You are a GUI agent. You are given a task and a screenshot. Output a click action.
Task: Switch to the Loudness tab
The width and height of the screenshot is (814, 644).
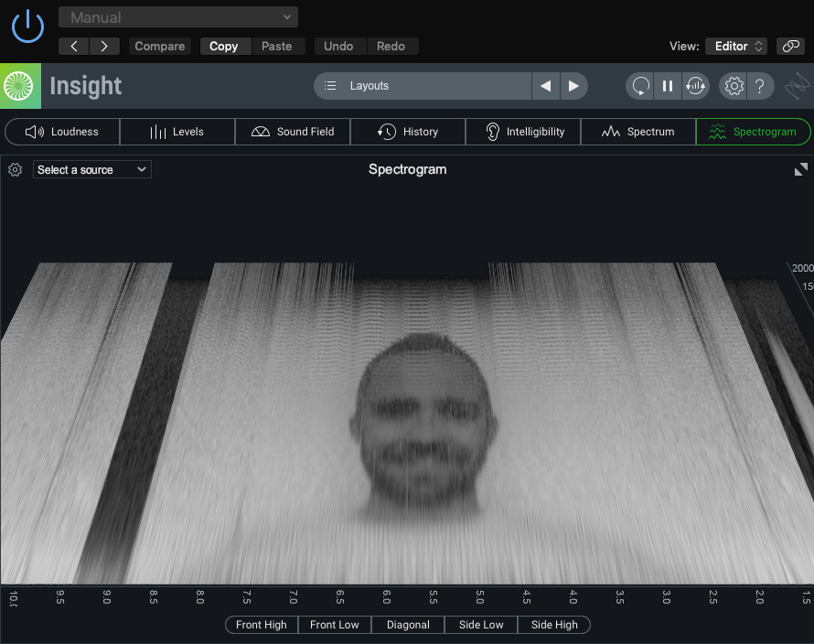(62, 132)
